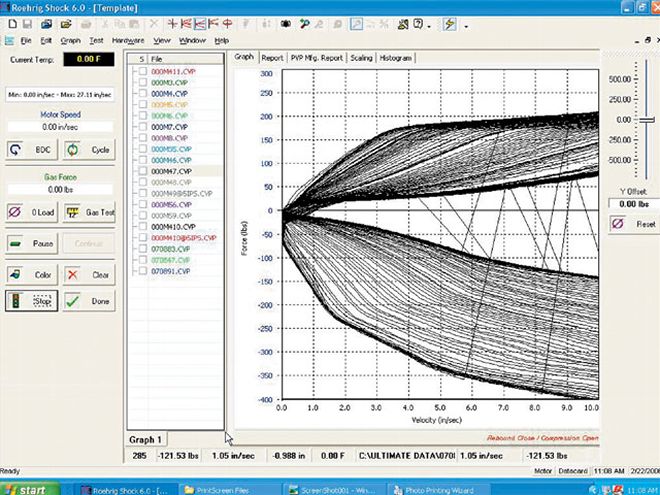Screen dimensions: 660x495
Task: Click the Y Offset 0.00 lbs field
Action: point(634,204)
